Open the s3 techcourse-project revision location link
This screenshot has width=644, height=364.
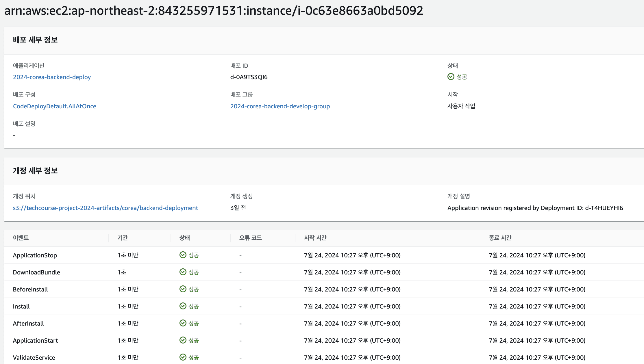tap(105, 208)
